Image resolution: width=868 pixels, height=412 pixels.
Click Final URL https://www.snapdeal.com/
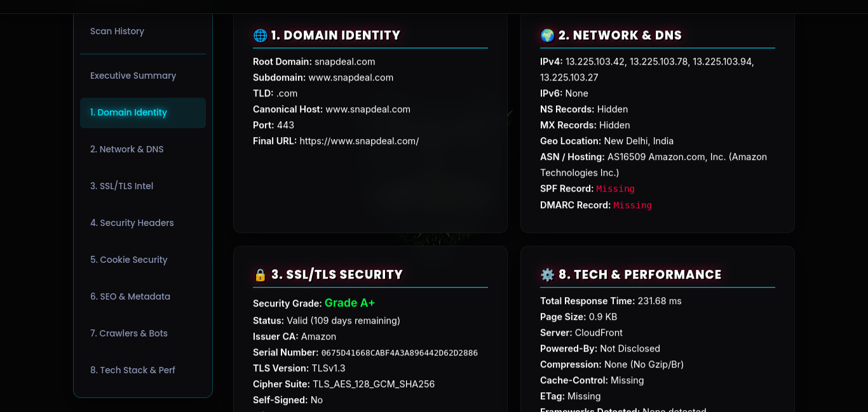click(x=359, y=141)
